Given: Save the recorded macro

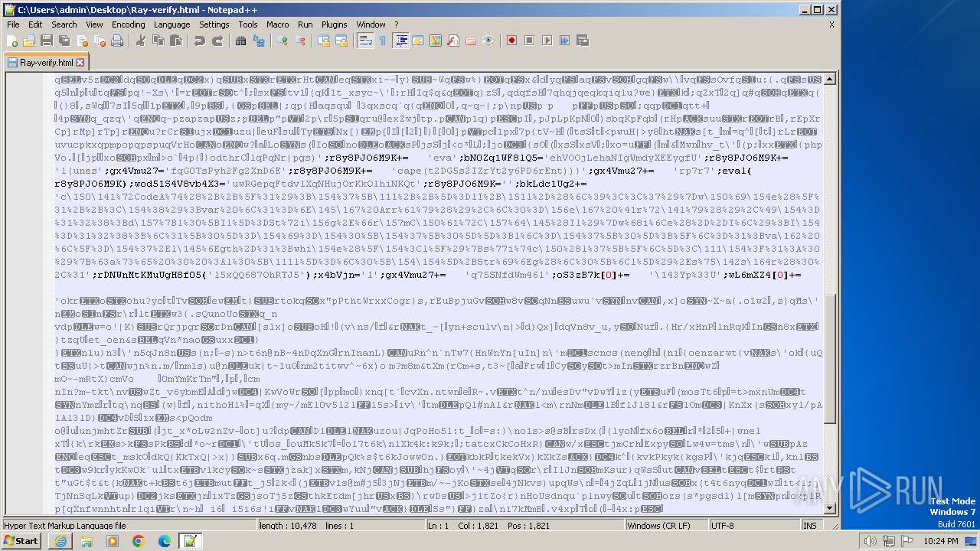Looking at the screenshot, I should (x=583, y=41).
